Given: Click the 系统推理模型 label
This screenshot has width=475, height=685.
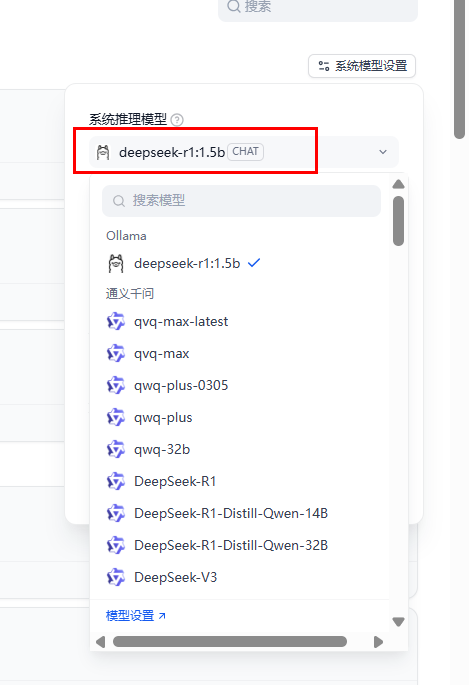Looking at the screenshot, I should pyautogui.click(x=128, y=119).
